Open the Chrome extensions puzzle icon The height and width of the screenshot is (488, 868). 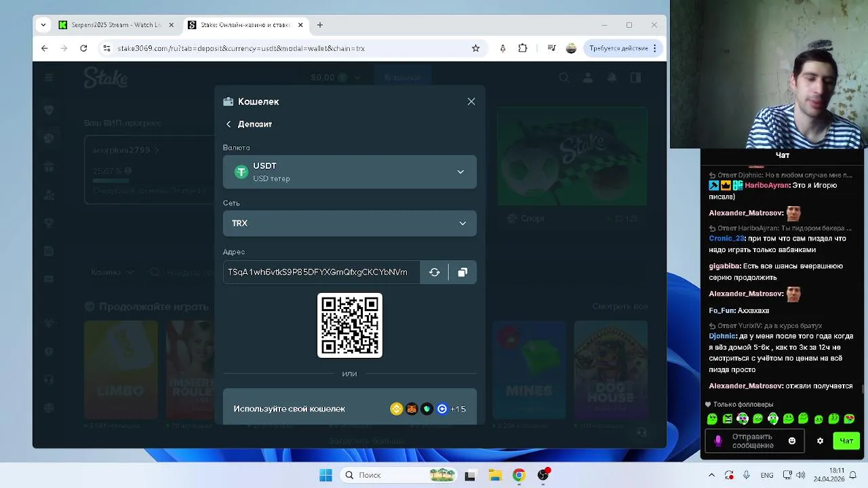pos(522,48)
